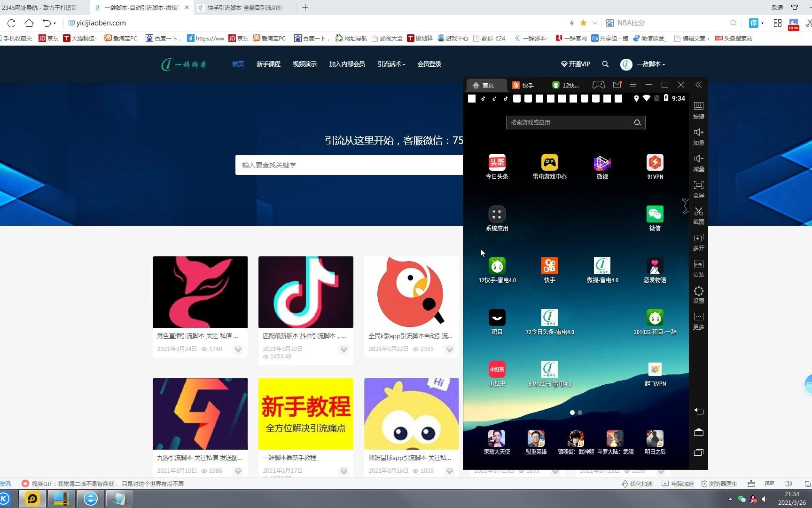Screen dimensions: 812x508
Task: Switch to the 12快... emulator tab
Action: coord(566,85)
